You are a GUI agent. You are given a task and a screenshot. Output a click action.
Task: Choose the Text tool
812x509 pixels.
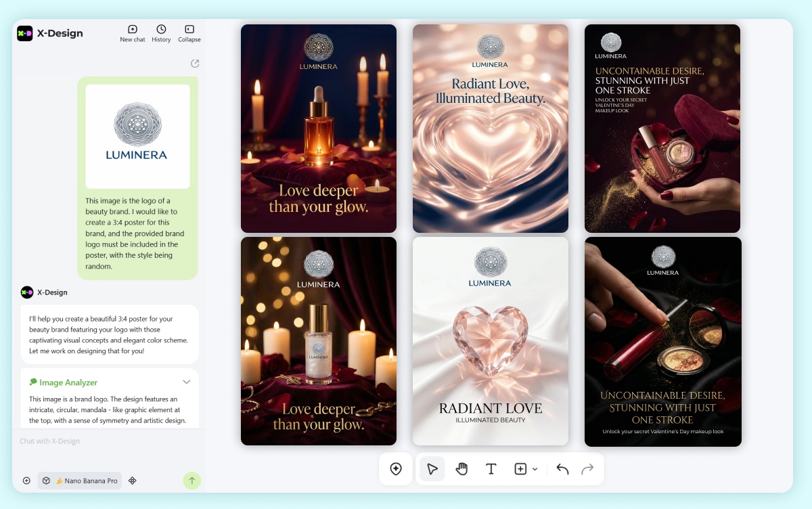tap(491, 469)
